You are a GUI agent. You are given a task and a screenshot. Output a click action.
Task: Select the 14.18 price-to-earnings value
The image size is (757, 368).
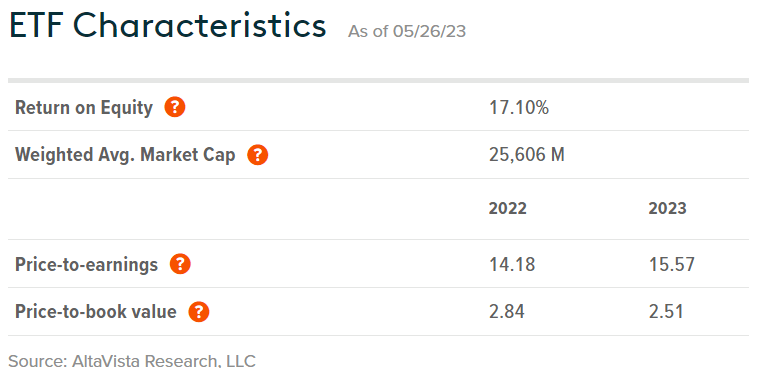coord(512,265)
